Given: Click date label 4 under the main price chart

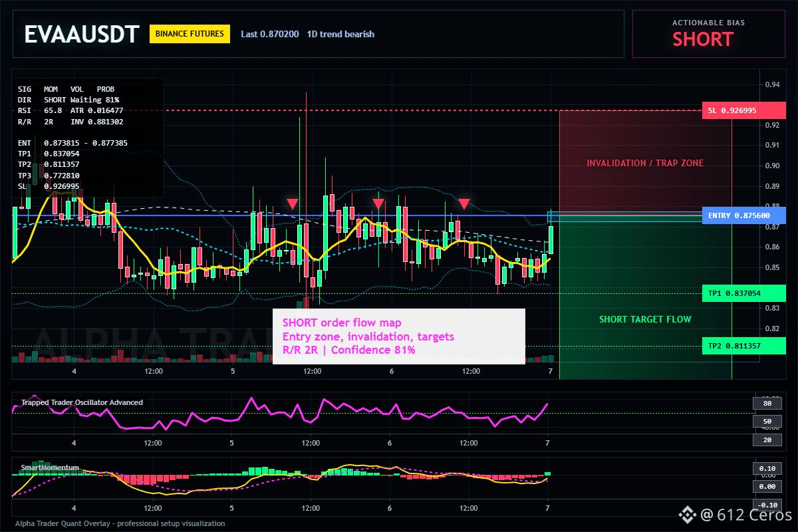Looking at the screenshot, I should pos(74,371).
